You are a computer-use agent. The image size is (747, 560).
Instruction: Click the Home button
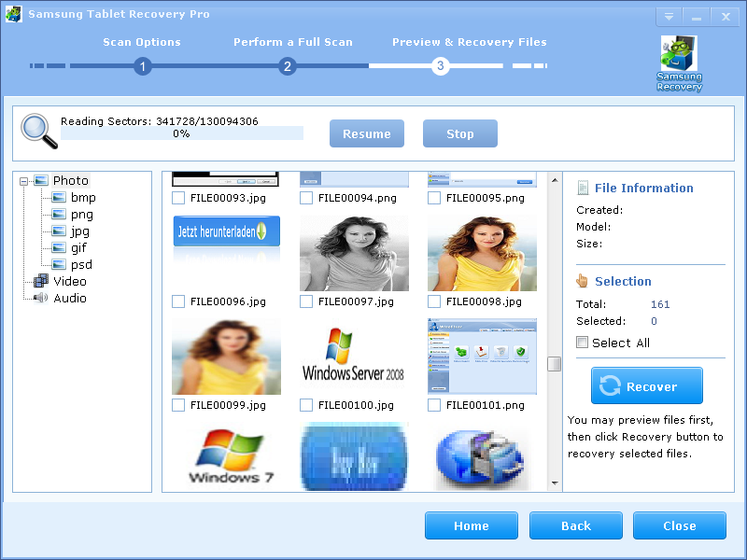tap(472, 525)
